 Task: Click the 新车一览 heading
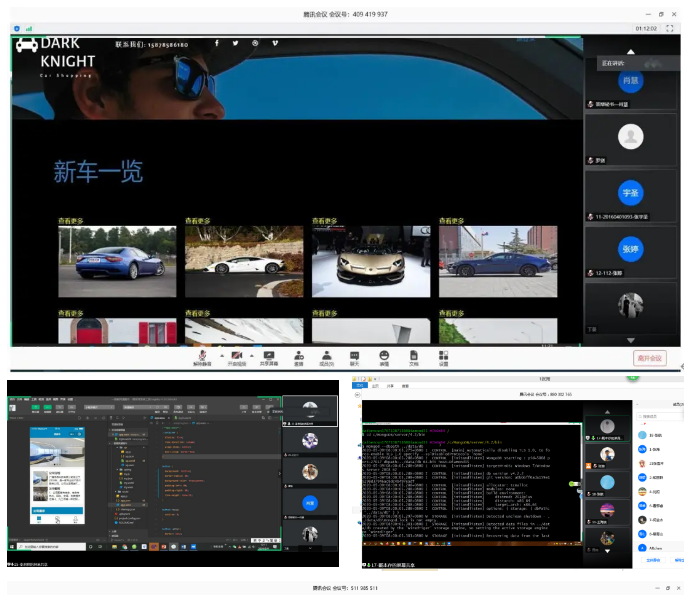[98, 171]
